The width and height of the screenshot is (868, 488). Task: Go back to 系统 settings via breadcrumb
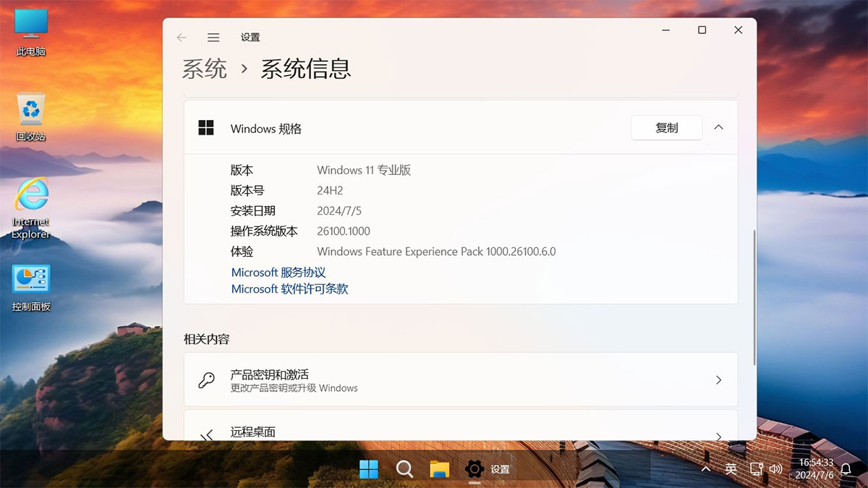[x=204, y=69]
